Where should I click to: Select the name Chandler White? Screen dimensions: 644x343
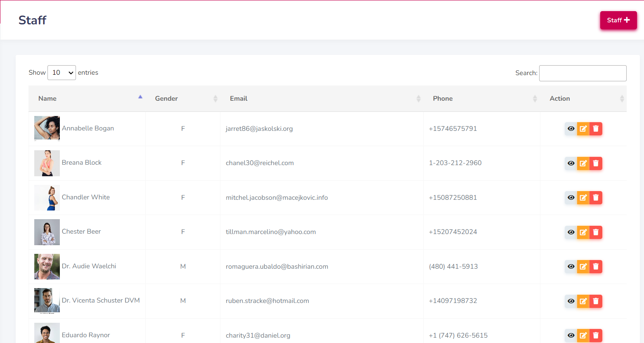point(86,197)
